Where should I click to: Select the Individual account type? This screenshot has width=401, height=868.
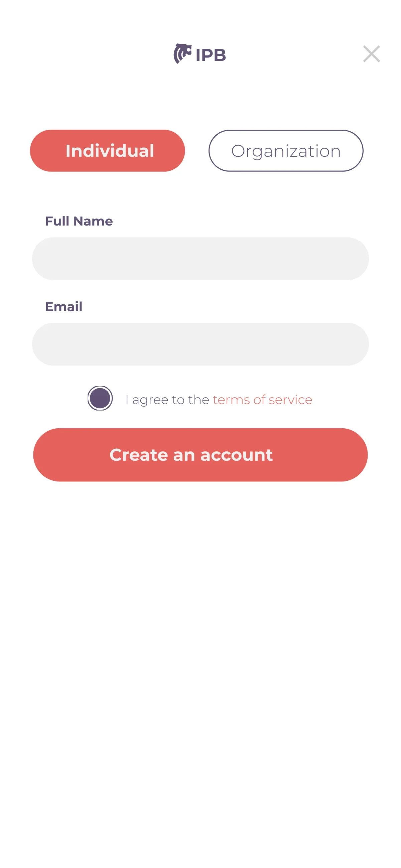108,151
